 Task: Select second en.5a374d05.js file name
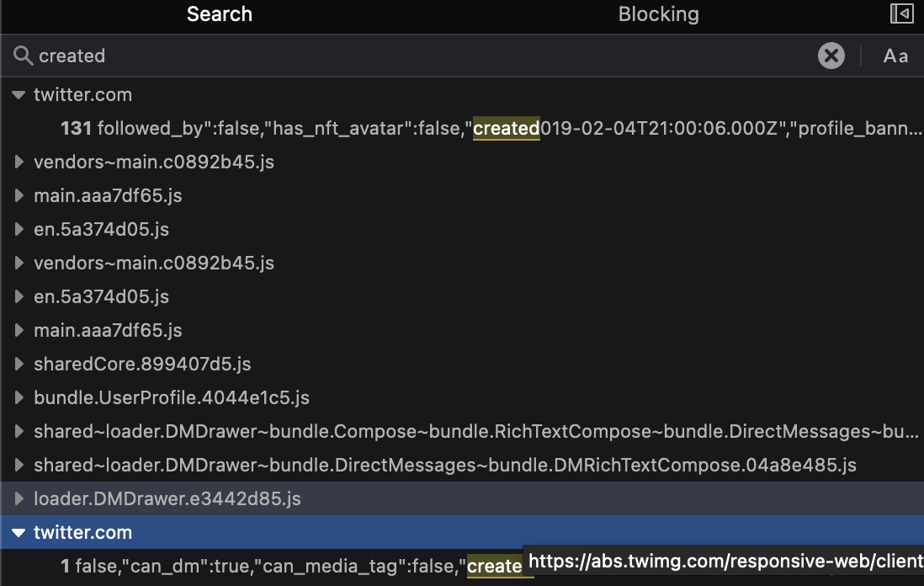coord(101,296)
